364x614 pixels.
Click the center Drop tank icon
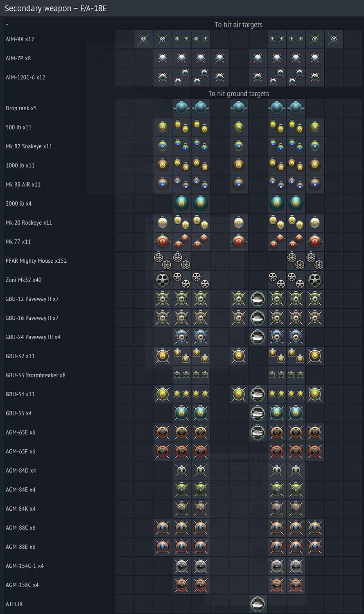(x=239, y=108)
